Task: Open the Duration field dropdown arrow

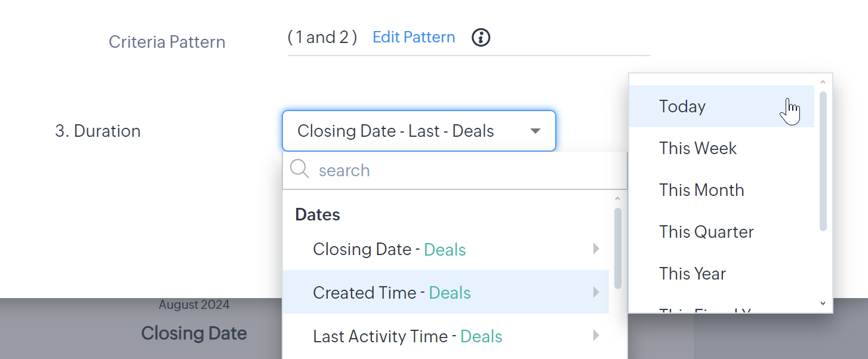Action: [x=535, y=131]
